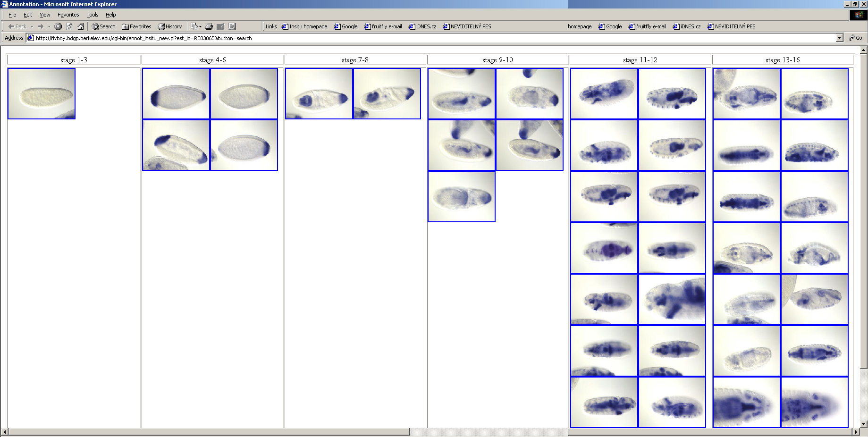Select the single stage 1-3 embryo image
Image resolution: width=868 pixels, height=437 pixels.
42,93
